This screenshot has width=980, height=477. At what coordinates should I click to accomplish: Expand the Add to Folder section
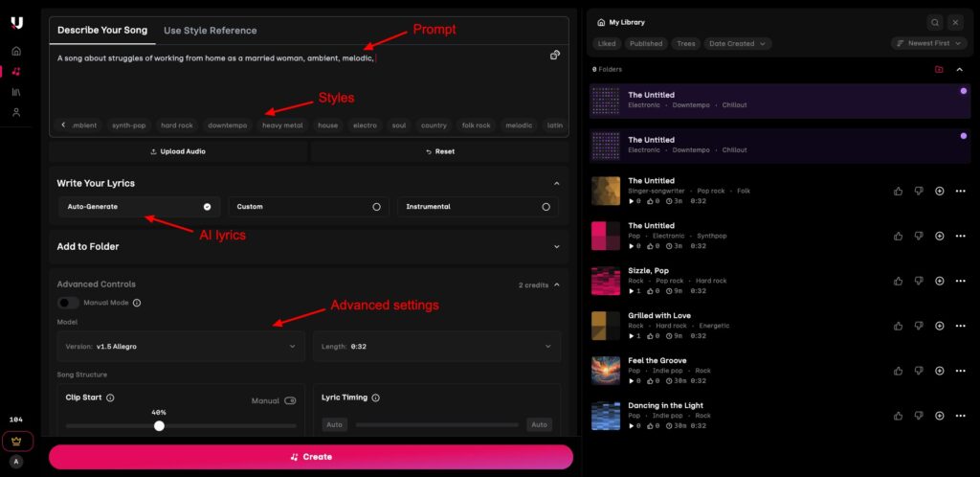556,247
